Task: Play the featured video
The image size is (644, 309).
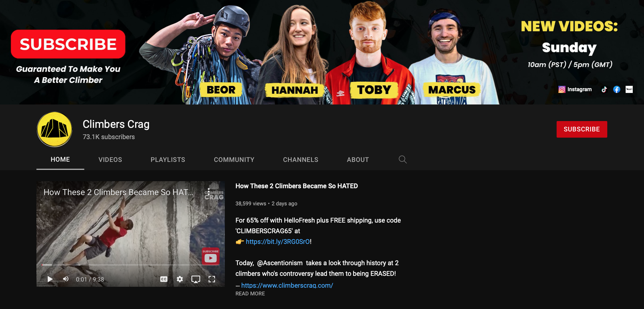Action: [50, 279]
